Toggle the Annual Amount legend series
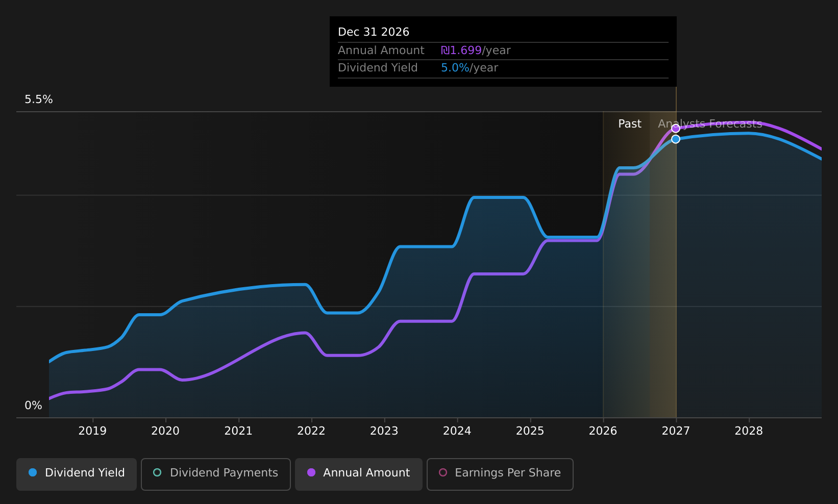 pos(359,474)
